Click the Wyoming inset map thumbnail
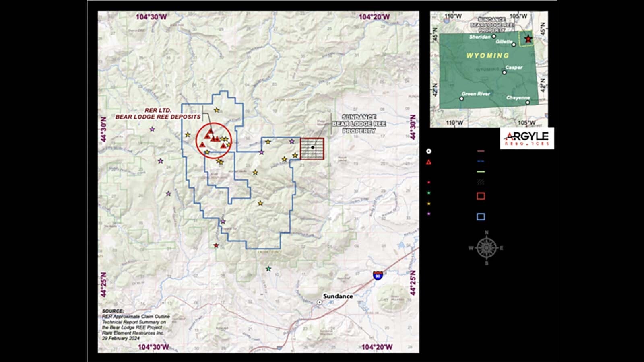 (489, 69)
